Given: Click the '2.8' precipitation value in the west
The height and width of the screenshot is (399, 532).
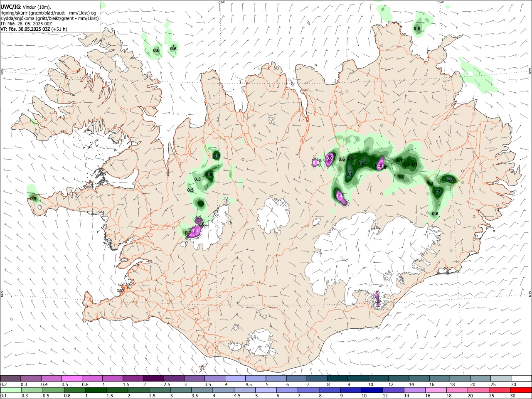Looking at the screenshot, I should pos(209,175).
